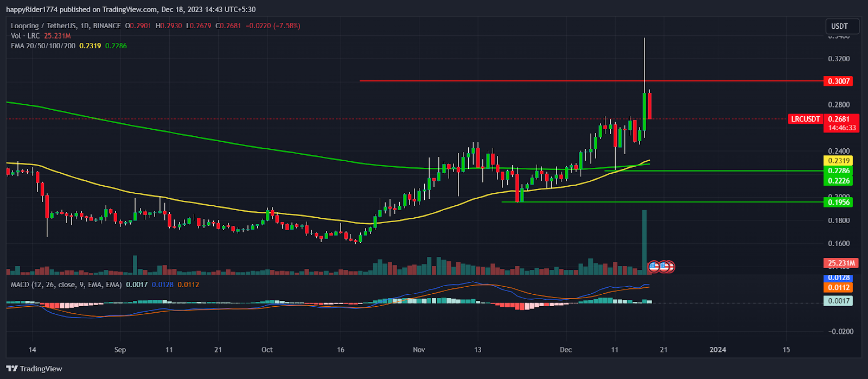Click the 0.0017 histogram axis label
Screen dimensions: 868x379
click(839, 301)
